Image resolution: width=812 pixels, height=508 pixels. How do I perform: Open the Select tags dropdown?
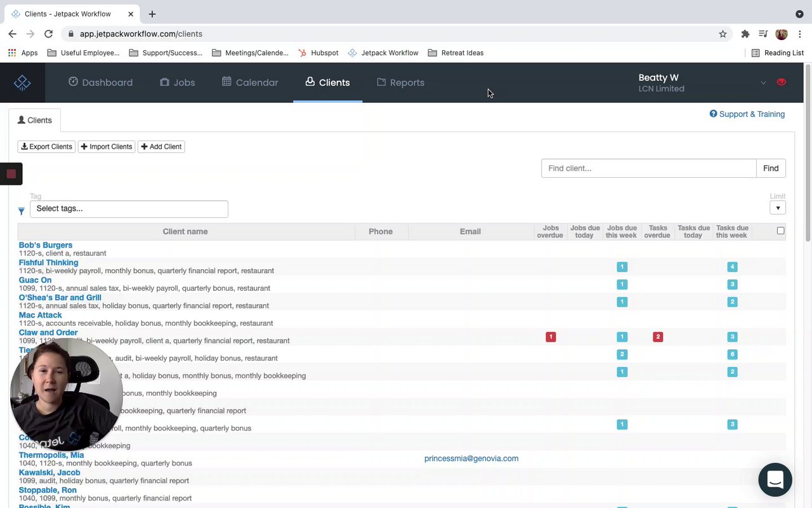click(129, 209)
